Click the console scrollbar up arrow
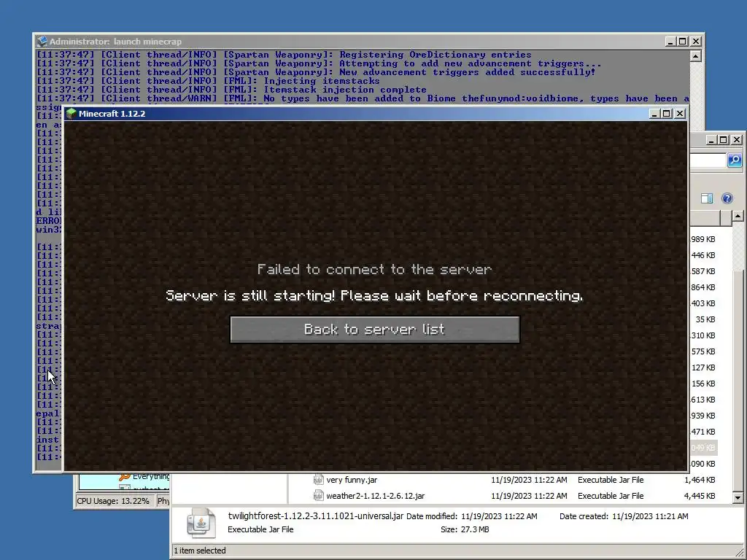This screenshot has height=560, width=747. click(x=695, y=56)
